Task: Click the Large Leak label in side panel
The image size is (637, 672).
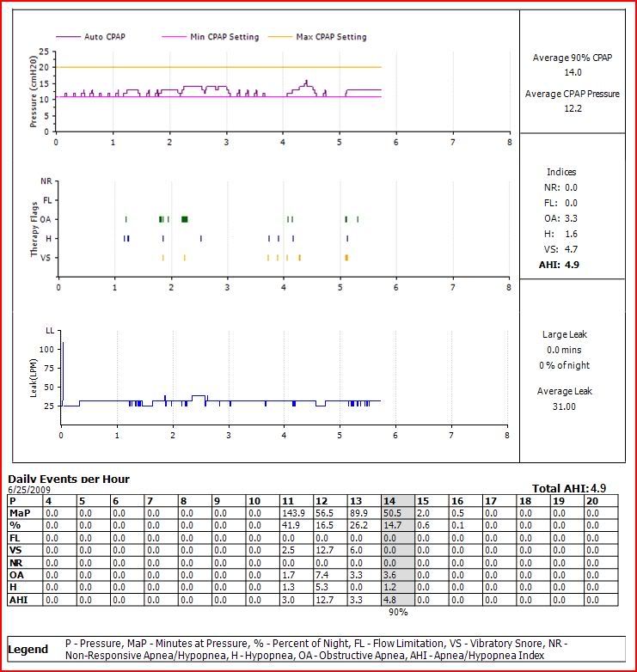Action: click(x=565, y=334)
